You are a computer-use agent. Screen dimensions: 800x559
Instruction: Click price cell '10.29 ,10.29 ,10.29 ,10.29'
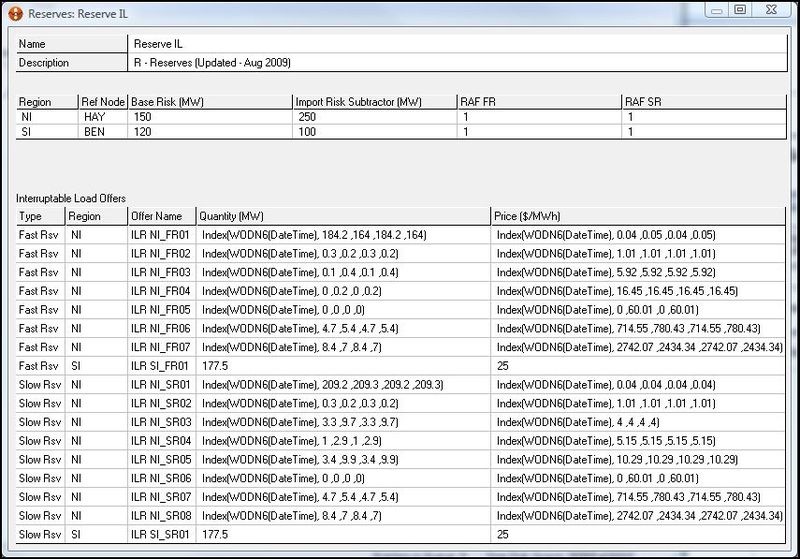click(638, 460)
